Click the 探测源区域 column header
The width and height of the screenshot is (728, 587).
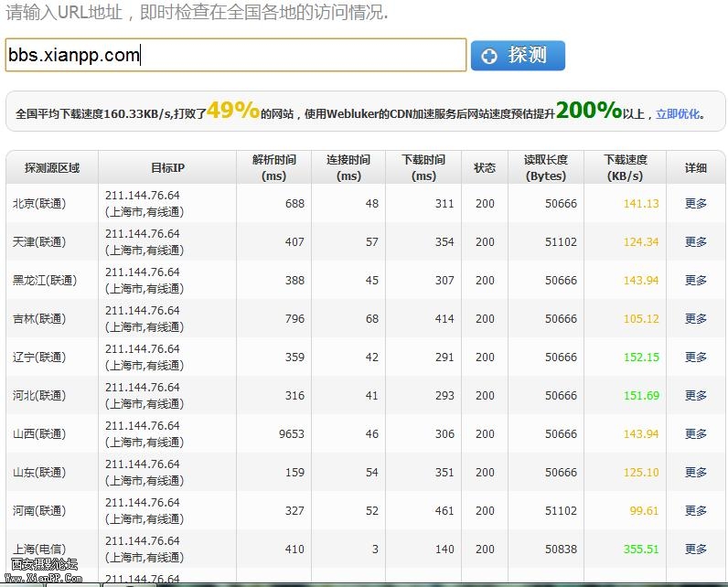click(52, 168)
